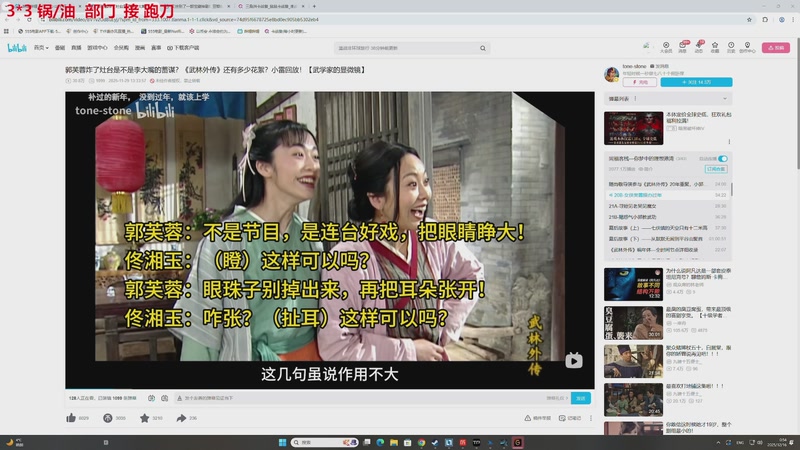This screenshot has width=800, height=450.
Task: Open the bilibili home logo
Action: [17, 47]
